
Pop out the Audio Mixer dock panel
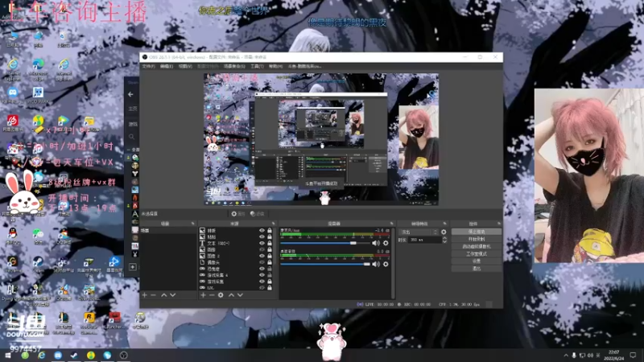391,224
